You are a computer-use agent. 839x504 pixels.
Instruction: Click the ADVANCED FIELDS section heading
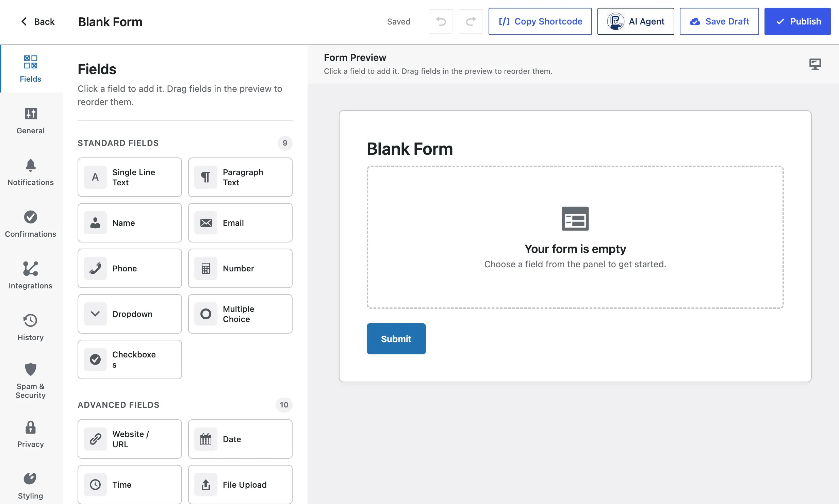tap(118, 405)
